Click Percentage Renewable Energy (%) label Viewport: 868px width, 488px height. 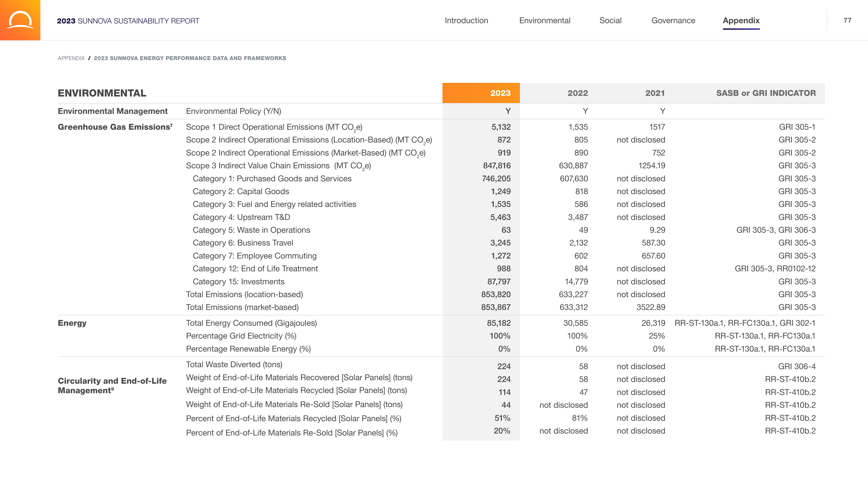(x=248, y=349)
